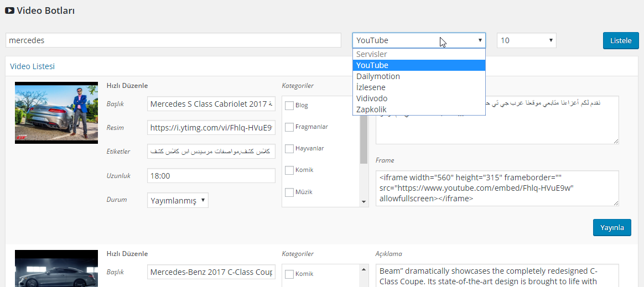This screenshot has height=287, width=644.
Task: Click the Beam description textarea of second video
Action: pyautogui.click(x=497, y=275)
